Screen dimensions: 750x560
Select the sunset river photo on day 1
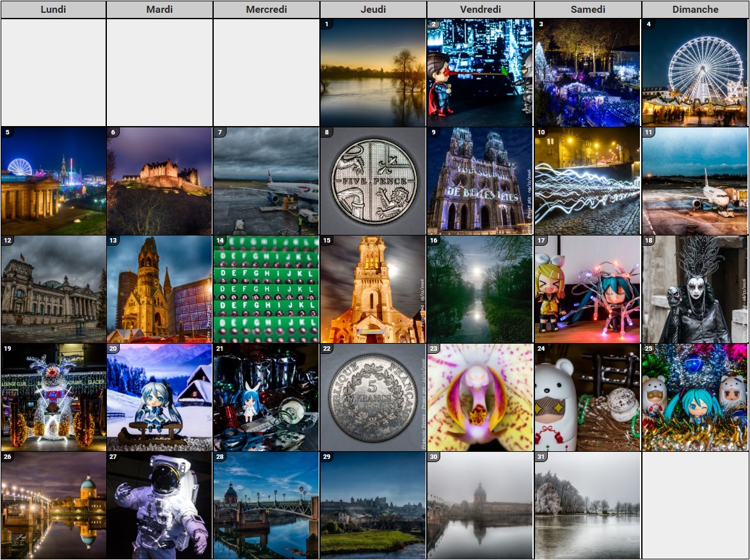tap(373, 72)
